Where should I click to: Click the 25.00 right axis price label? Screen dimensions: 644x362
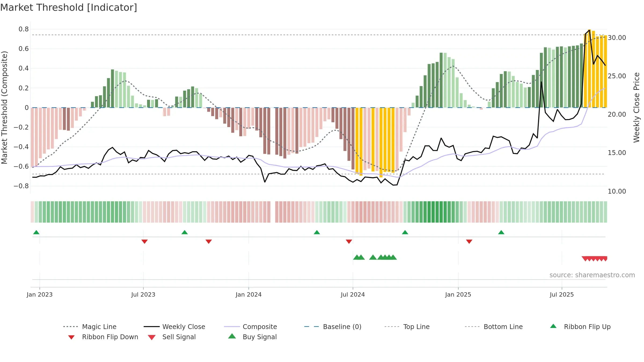click(617, 76)
